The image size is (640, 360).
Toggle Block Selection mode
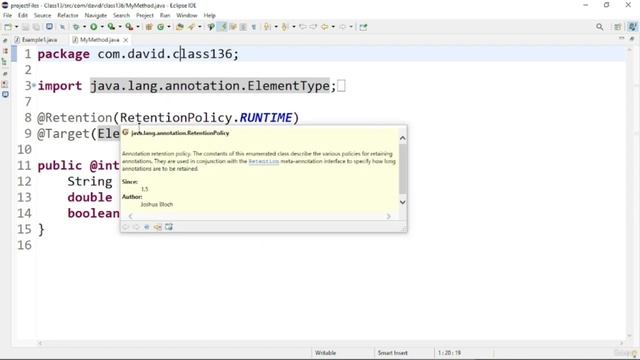(243, 27)
